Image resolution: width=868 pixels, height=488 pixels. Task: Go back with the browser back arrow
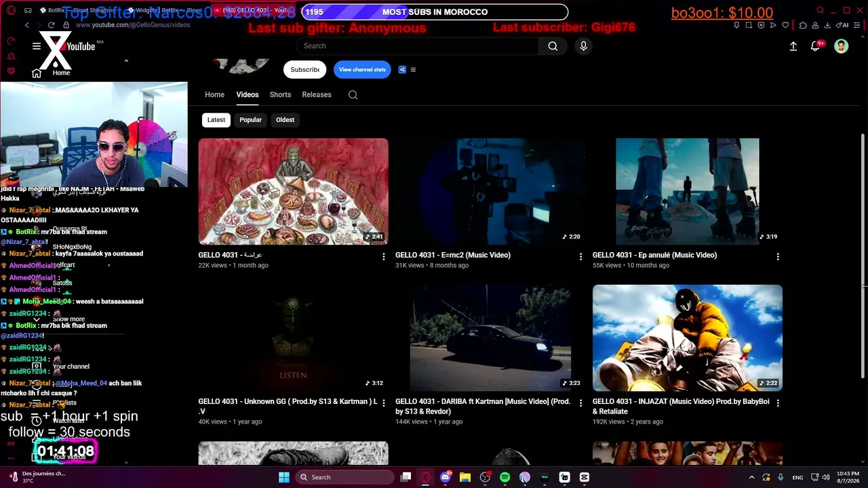coord(27,25)
